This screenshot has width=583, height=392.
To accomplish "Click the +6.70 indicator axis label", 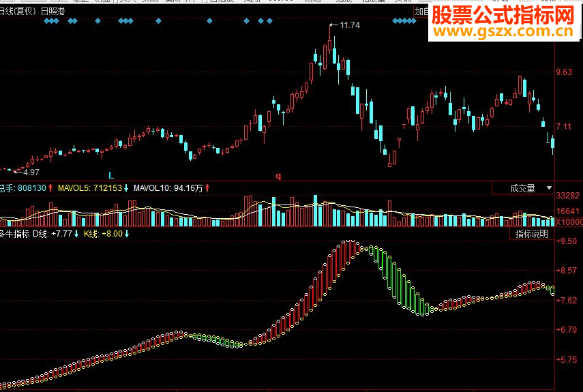I will tap(566, 330).
